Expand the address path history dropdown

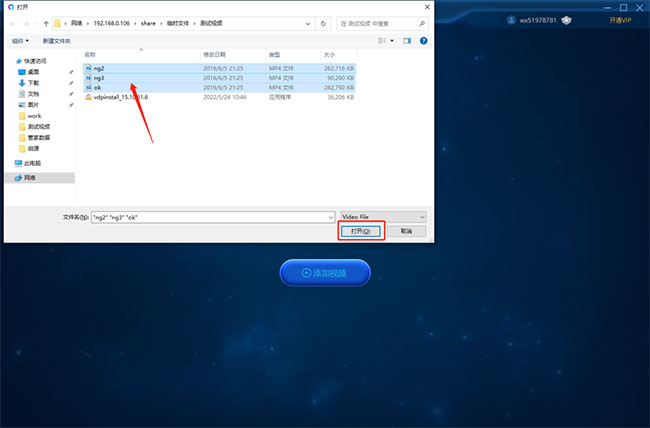pyautogui.click(x=308, y=24)
